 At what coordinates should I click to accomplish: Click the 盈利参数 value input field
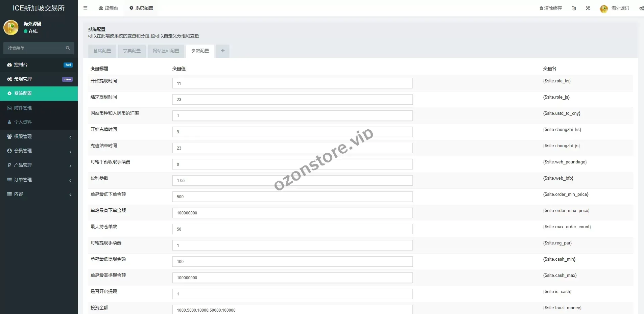292,181
